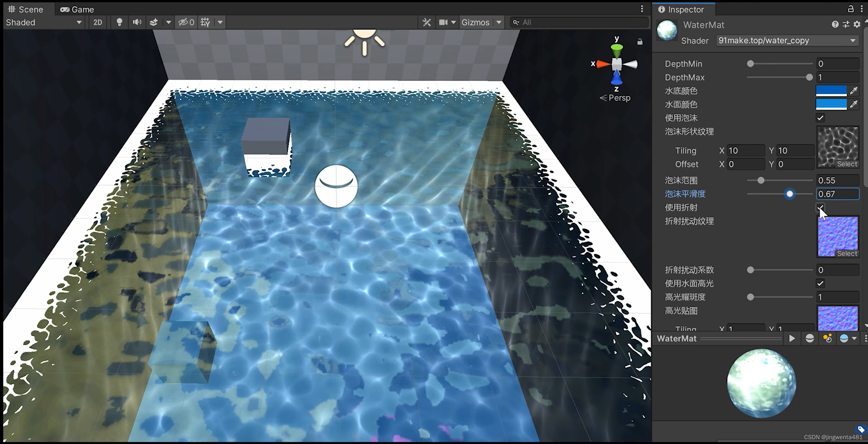Toggle the grid visibility icon
This screenshot has width=868, height=444.
pos(205,22)
